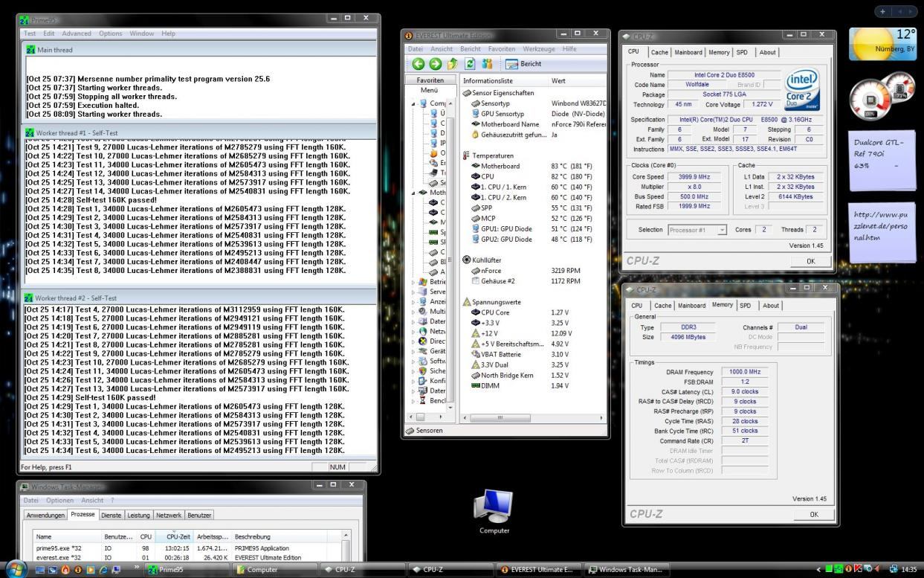Switch to CPU tab in lower CPU-Z window
This screenshot has width=924, height=578.
(x=637, y=305)
